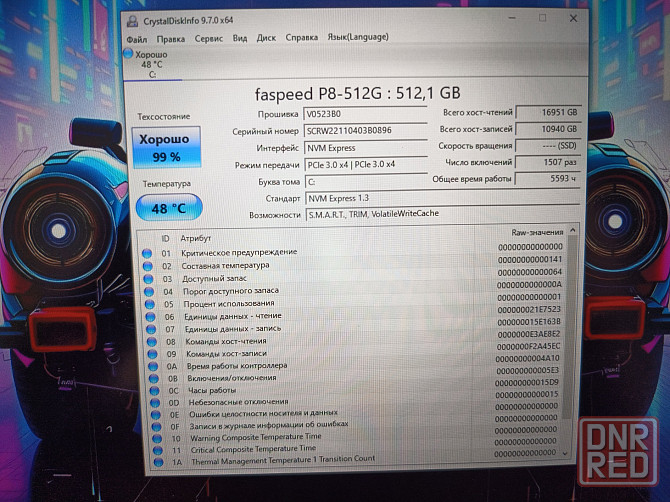Viewport: 670px width, 502px height.
Task: Click the status icon for Команды хост-записи
Action: point(153,354)
